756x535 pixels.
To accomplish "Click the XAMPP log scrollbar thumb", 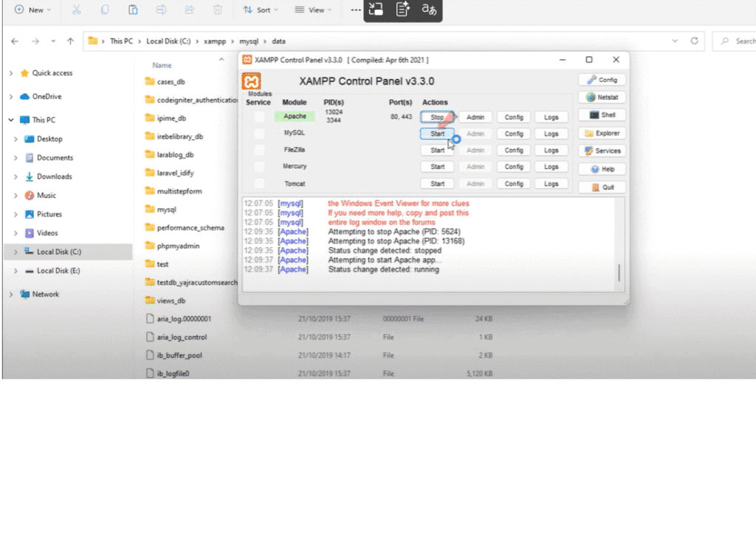I will (619, 273).
